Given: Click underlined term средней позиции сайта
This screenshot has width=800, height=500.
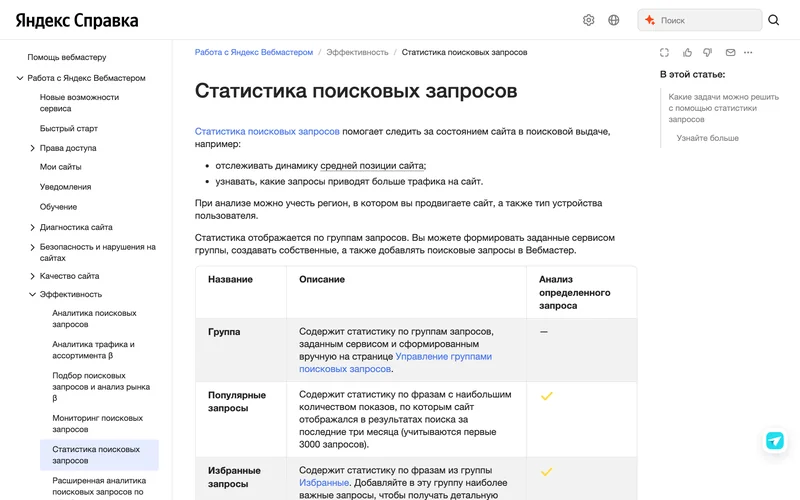Looking at the screenshot, I should (x=372, y=166).
